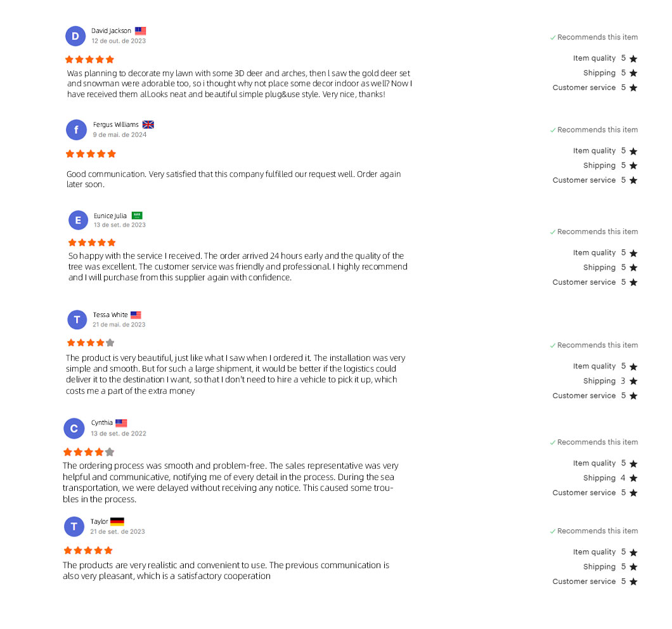The width and height of the screenshot is (672, 629).
Task: Click the Shipping 3 star in Tessa's review
Action: (x=633, y=380)
